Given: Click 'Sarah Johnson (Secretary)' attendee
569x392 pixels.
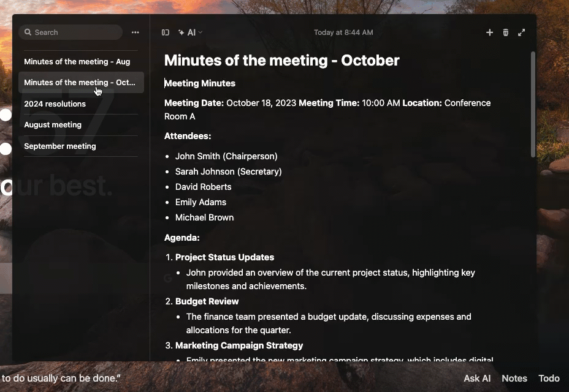Looking at the screenshot, I should coord(228,171).
